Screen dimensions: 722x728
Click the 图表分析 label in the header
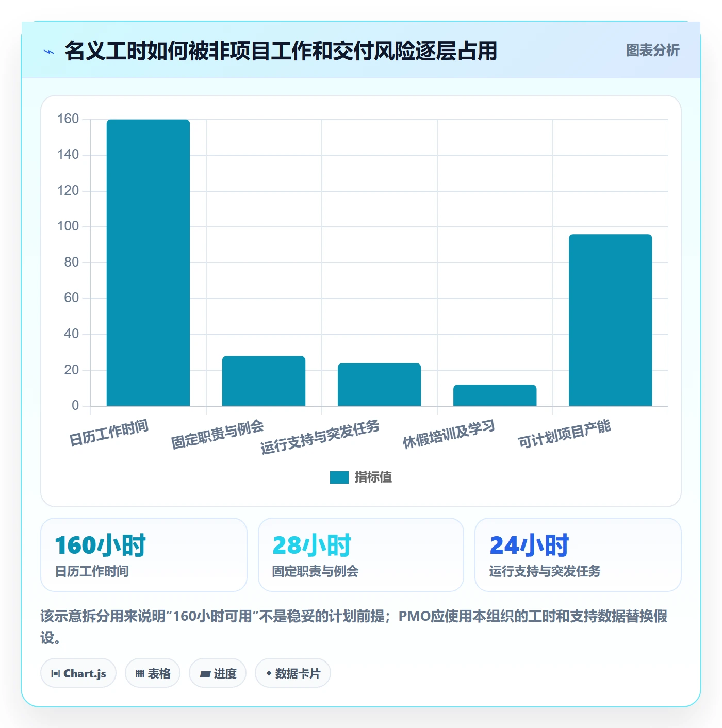(x=652, y=51)
